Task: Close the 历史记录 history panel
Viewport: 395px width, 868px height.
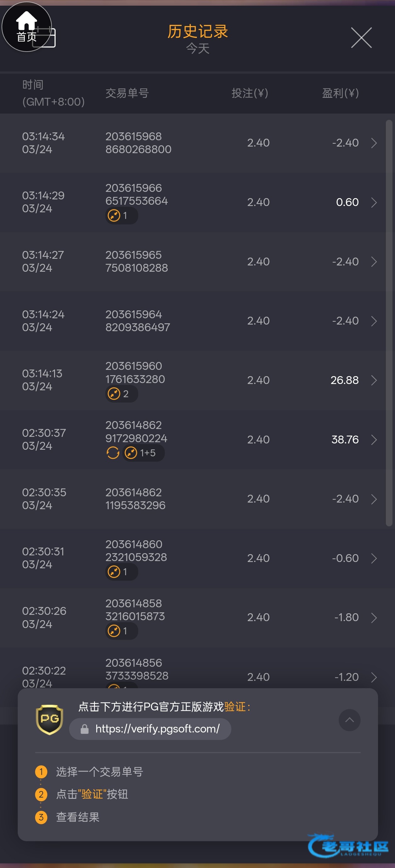Action: [361, 38]
